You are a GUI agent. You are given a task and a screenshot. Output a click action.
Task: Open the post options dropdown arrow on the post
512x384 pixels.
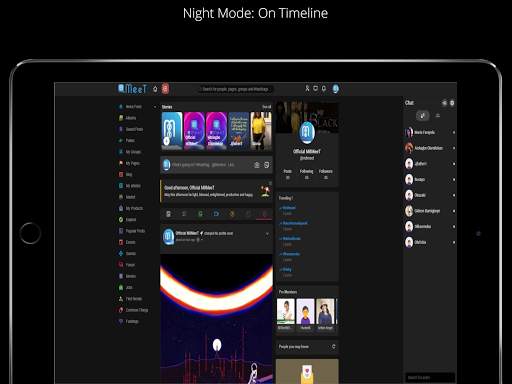tap(267, 234)
